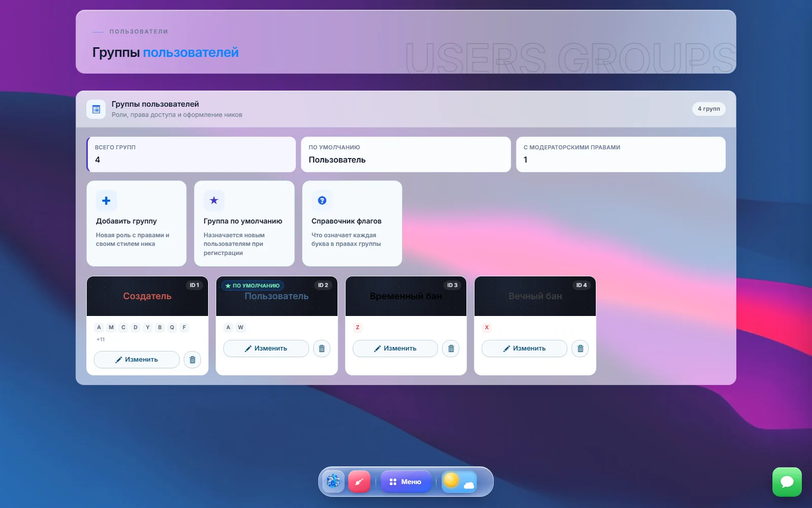Click the Q flag on Создатель card
This screenshot has width=812, height=508.
(172, 327)
